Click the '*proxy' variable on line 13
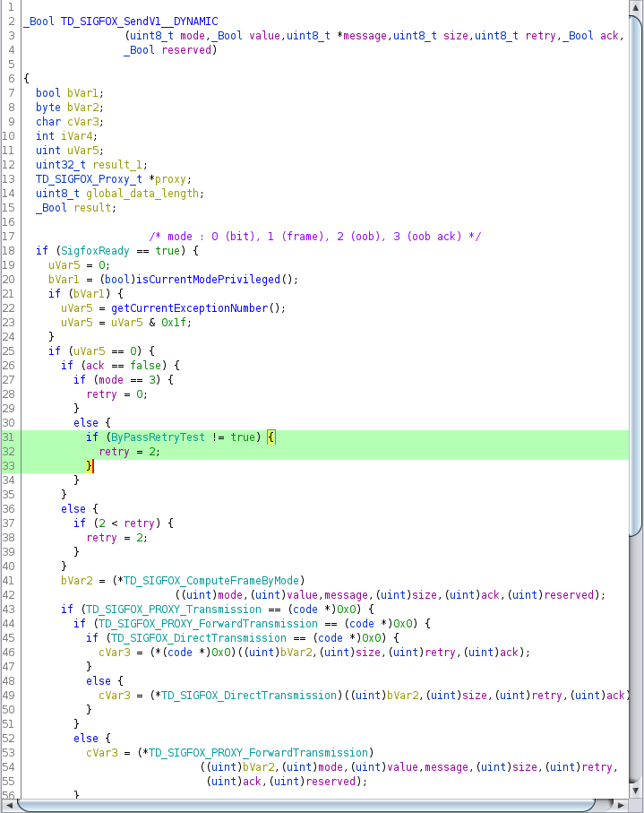Image resolution: width=644 pixels, height=813 pixels. click(167, 179)
